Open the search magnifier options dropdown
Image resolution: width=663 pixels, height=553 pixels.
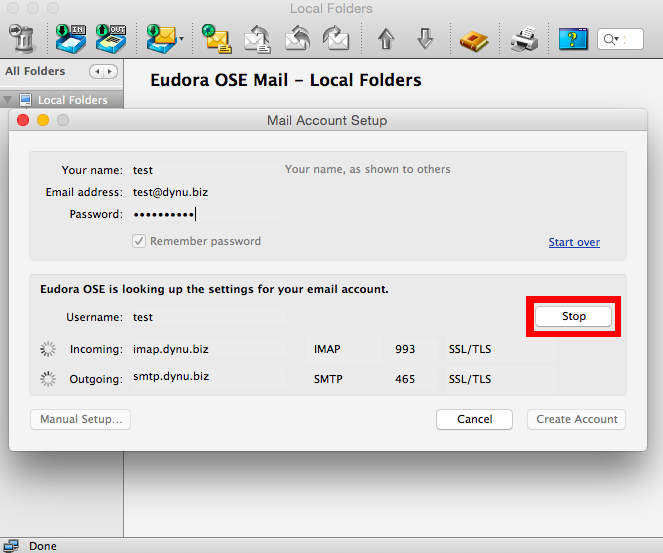[x=611, y=39]
